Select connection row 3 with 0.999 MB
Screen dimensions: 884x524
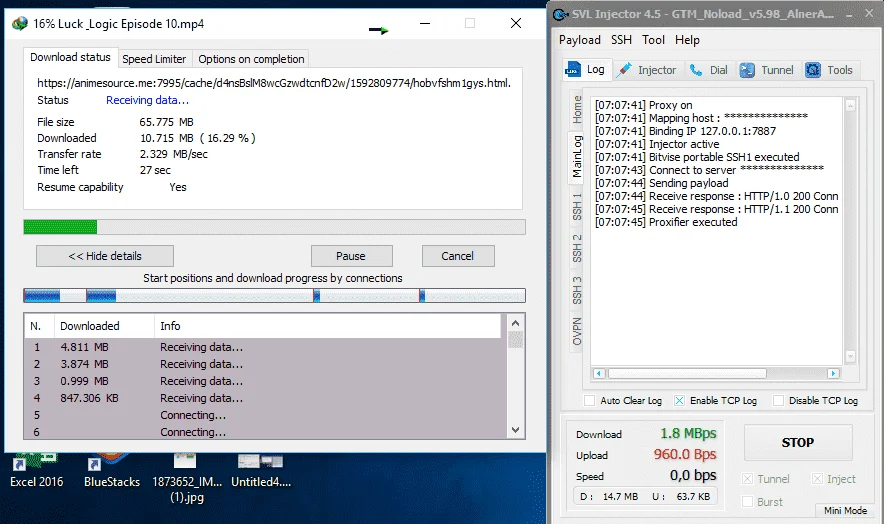tap(265, 381)
